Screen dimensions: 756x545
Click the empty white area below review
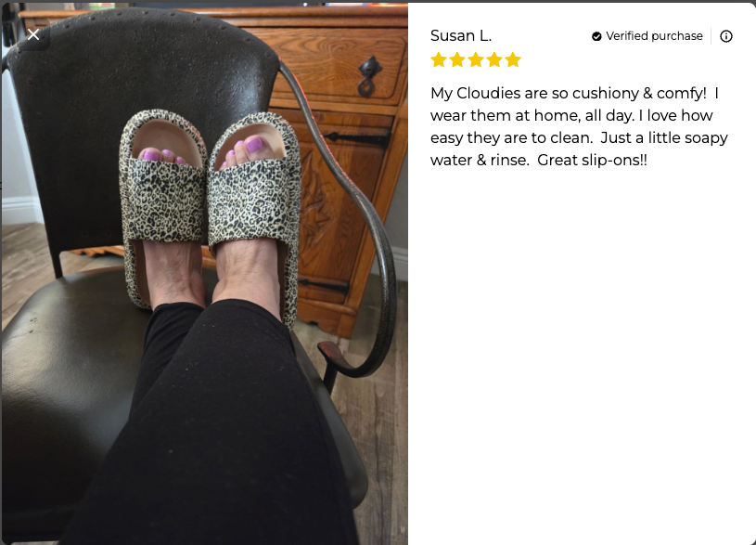(x=581, y=357)
